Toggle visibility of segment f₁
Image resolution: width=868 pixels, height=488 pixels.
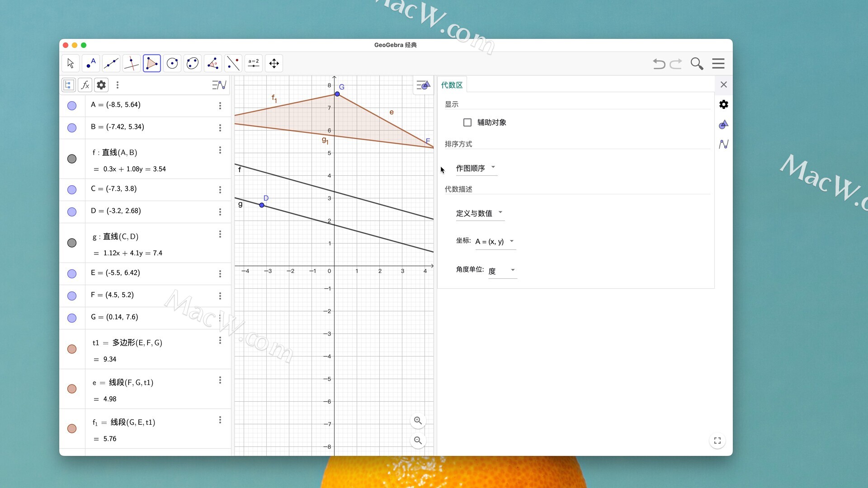pos(72,429)
